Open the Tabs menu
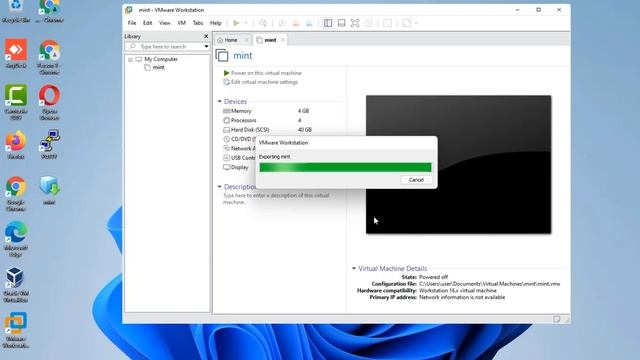The height and width of the screenshot is (360, 640). pos(198,23)
